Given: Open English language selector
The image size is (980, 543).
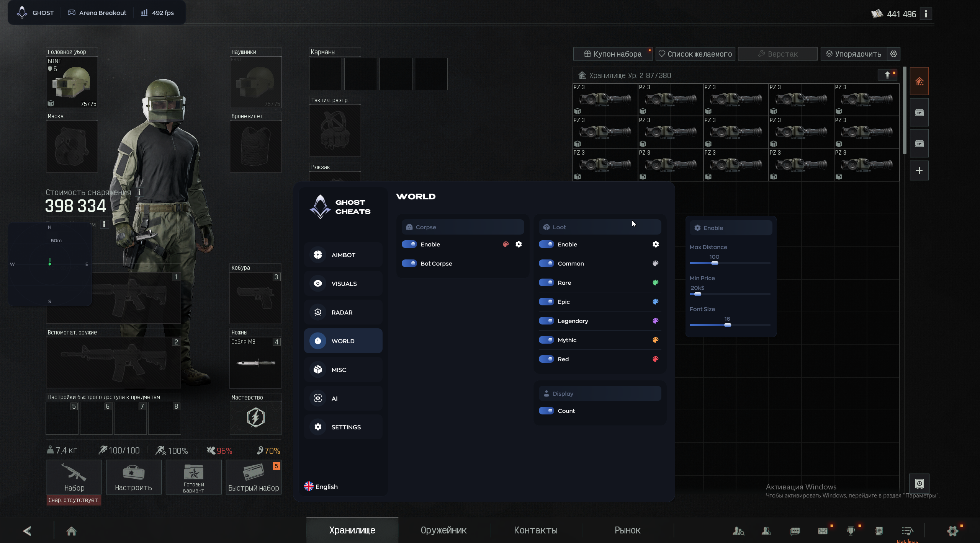Looking at the screenshot, I should click(321, 486).
